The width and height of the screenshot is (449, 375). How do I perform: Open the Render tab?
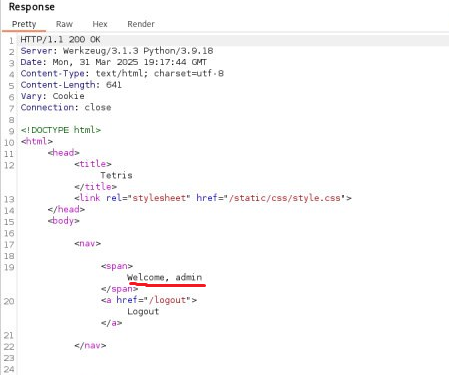pos(141,24)
